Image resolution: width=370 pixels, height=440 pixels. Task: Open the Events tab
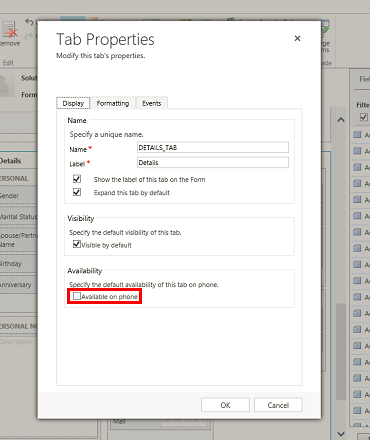[152, 103]
